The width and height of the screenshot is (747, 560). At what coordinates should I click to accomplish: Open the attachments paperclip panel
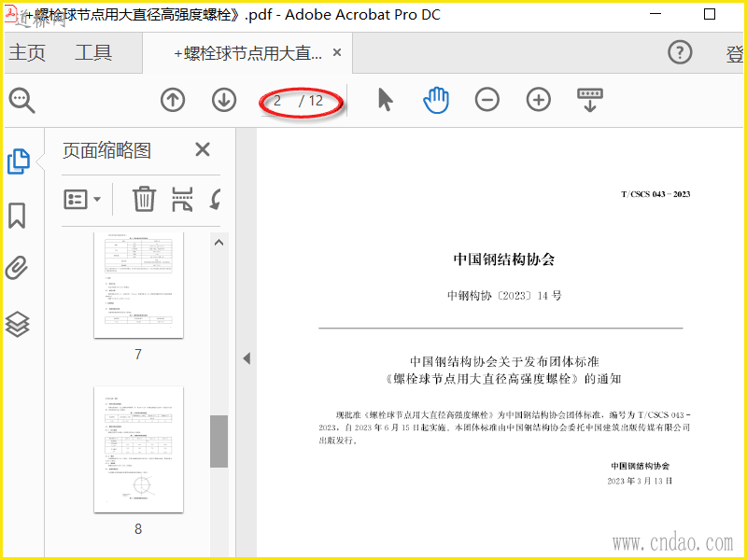coord(17,268)
